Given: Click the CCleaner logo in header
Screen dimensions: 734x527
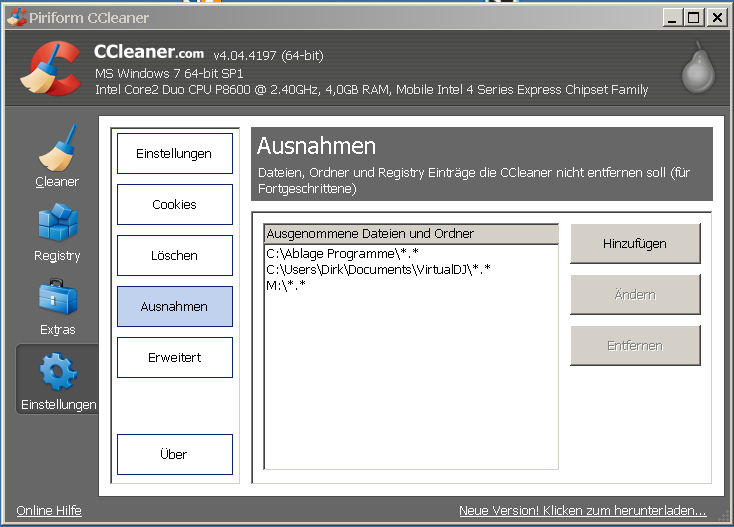Looking at the screenshot, I should pos(51,68).
